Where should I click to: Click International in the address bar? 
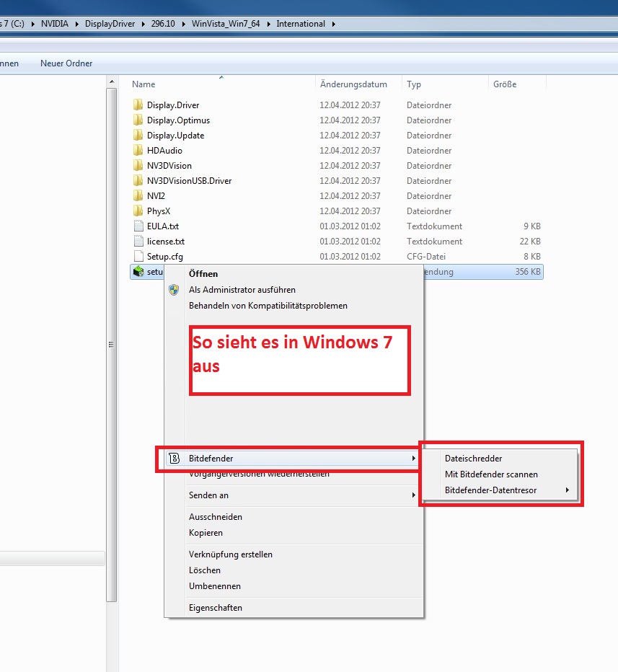(x=301, y=24)
